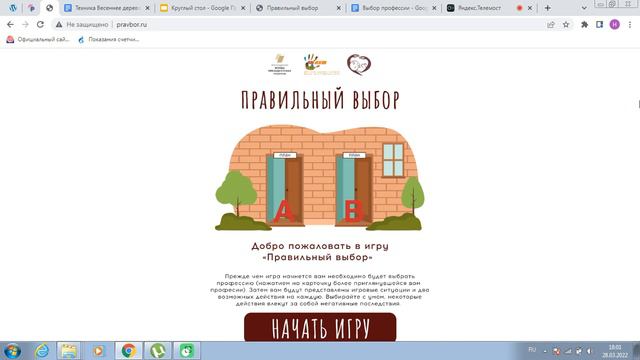Image resolution: width=640 pixels, height=360 pixels.
Task: Launch Internet Explorer from the taskbar
Action: [x=42, y=351]
